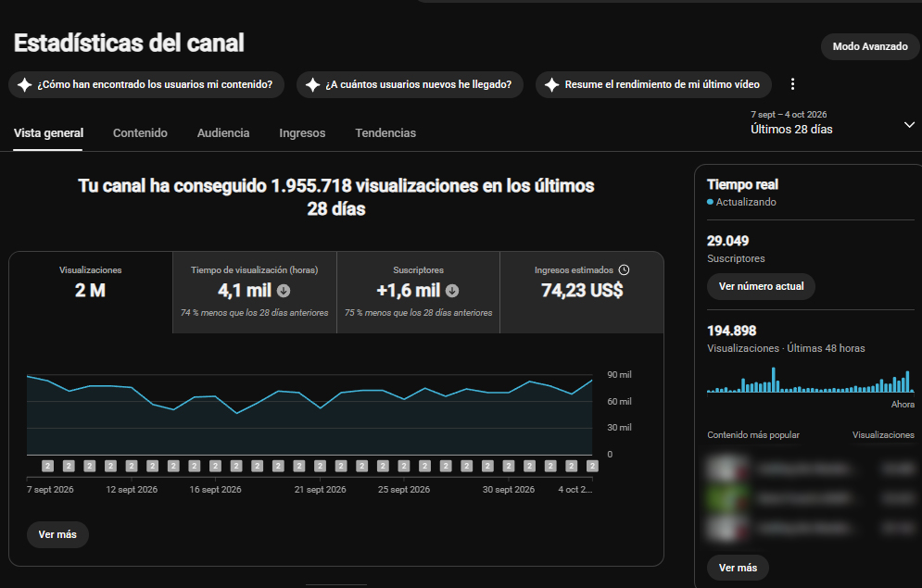Open the three-dot more suggestions menu

tap(792, 84)
